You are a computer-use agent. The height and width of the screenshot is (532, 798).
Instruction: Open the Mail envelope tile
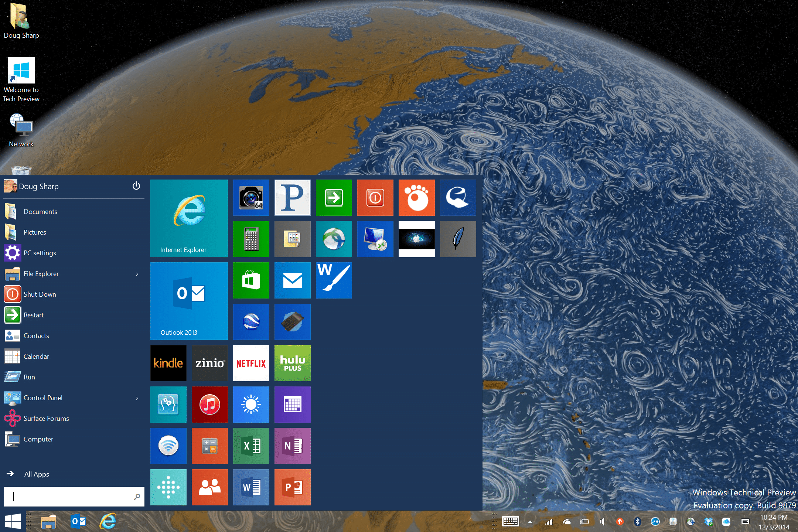(x=293, y=280)
